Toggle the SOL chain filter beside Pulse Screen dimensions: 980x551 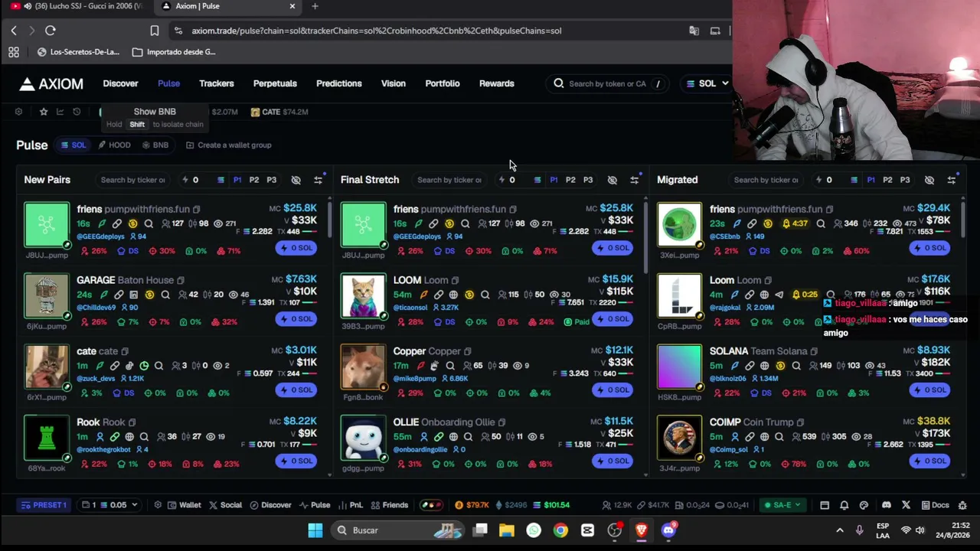tap(73, 145)
